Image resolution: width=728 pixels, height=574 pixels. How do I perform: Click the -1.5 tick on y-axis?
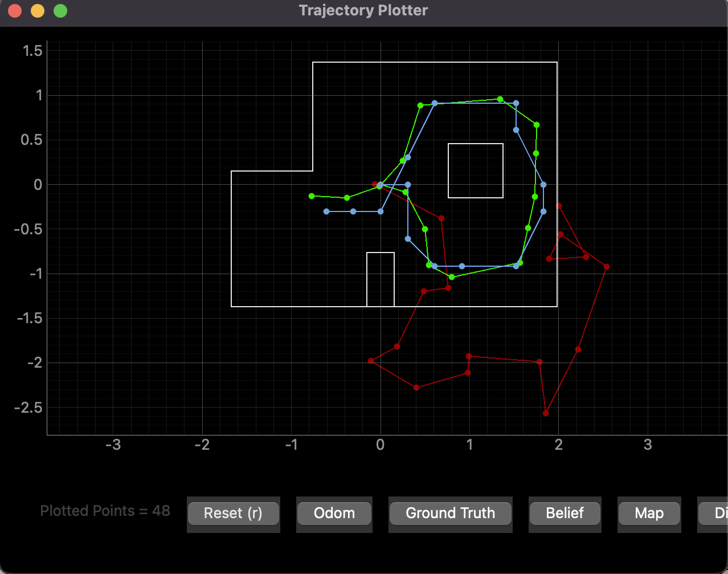(x=30, y=318)
